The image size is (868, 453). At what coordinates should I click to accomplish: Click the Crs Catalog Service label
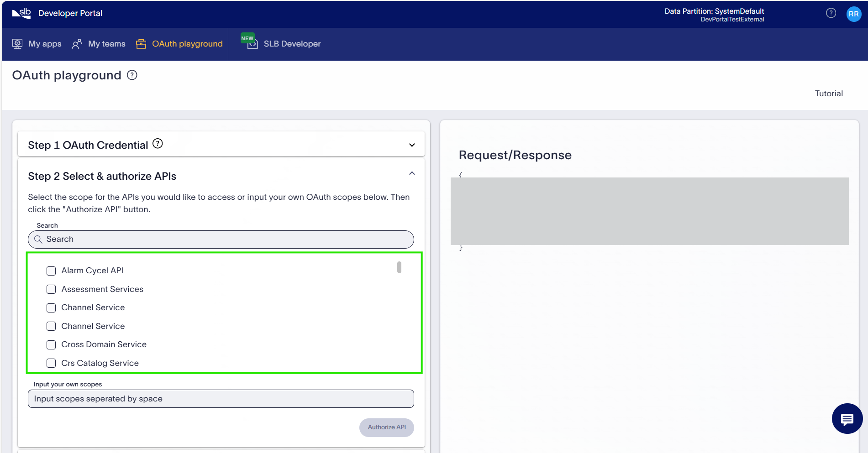pos(100,363)
